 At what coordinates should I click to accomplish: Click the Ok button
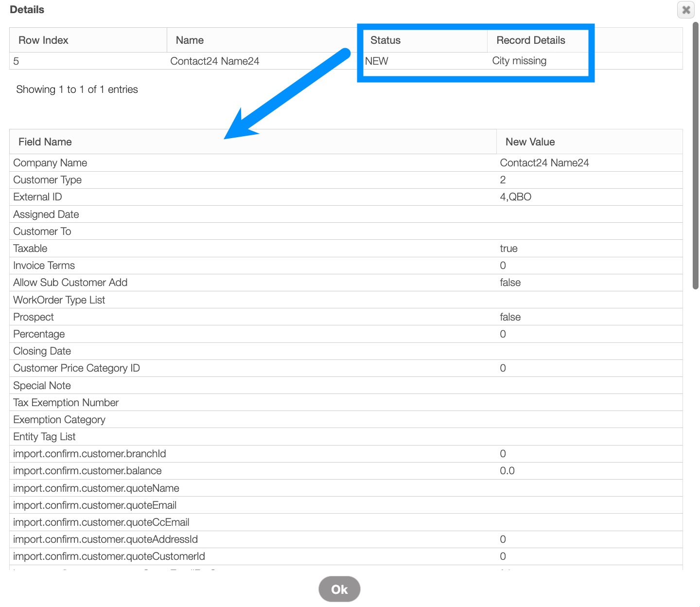pyautogui.click(x=339, y=589)
